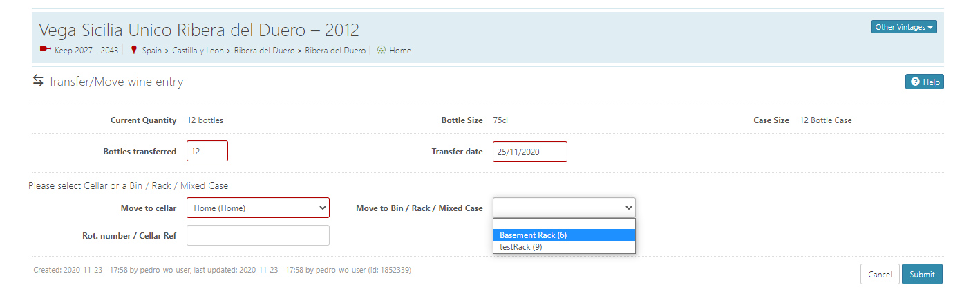
Task: Expand the Other Vintages dropdown
Action: click(x=904, y=27)
